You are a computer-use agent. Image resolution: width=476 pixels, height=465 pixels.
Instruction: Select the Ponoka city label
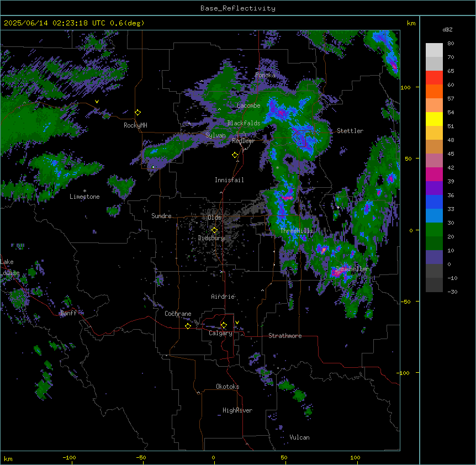pyautogui.click(x=265, y=75)
